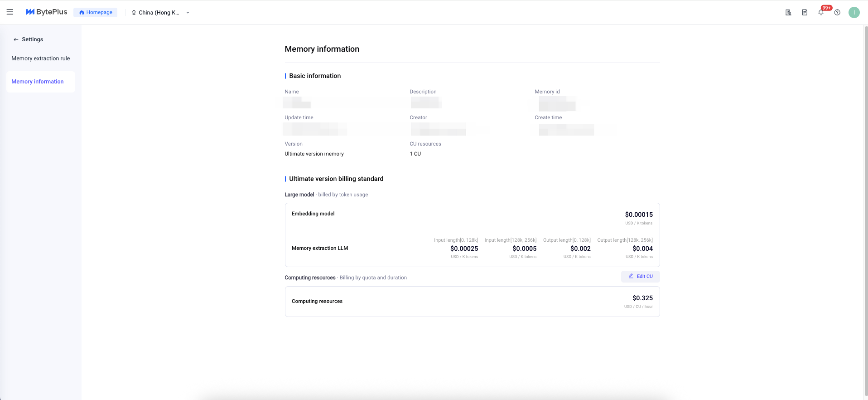Open the notifications bell icon
The width and height of the screenshot is (868, 400).
point(820,13)
